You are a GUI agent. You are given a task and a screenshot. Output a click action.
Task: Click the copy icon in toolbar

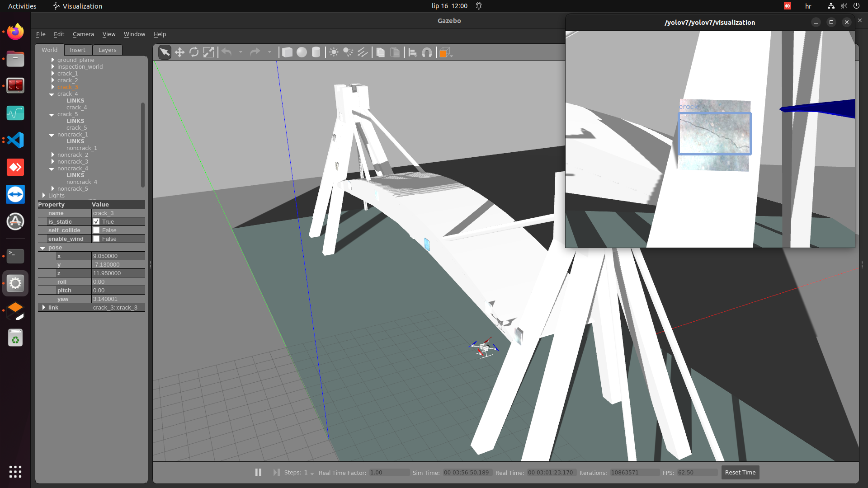click(x=380, y=52)
